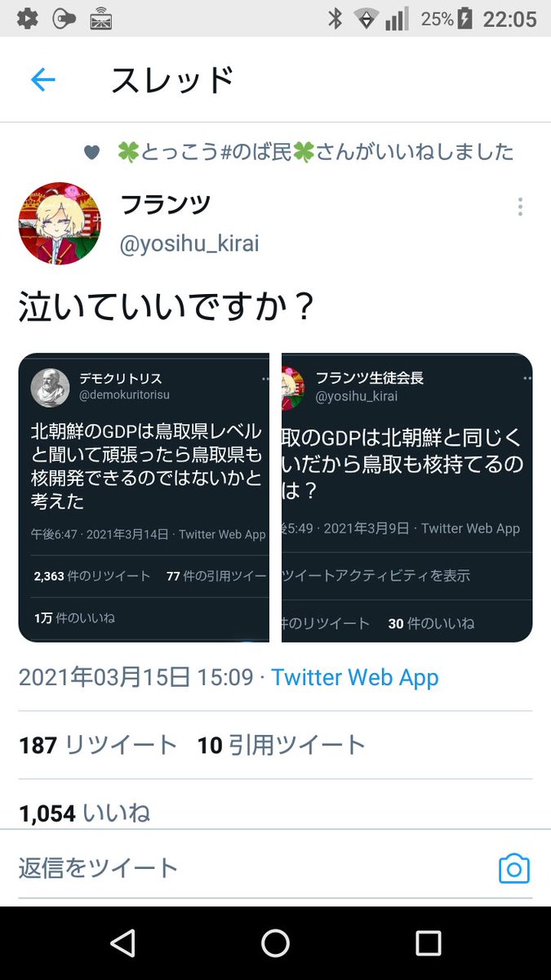This screenshot has height=980, width=551.
Task: Tap the Android recent apps square
Action: coord(428,943)
